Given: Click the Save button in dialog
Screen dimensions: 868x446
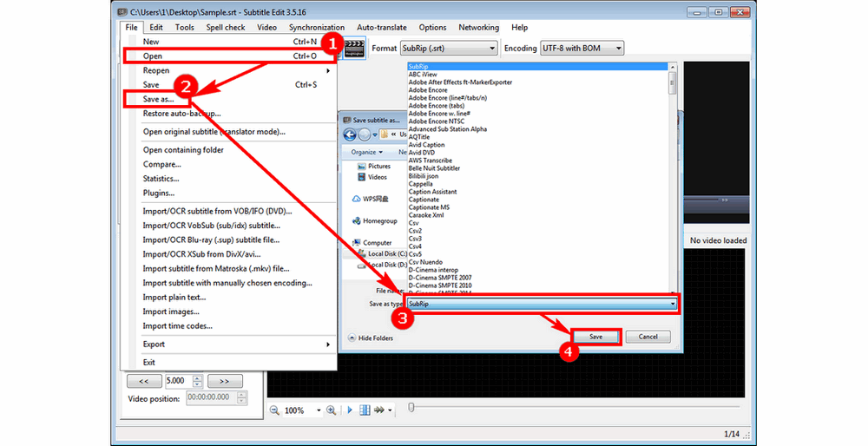Looking at the screenshot, I should pyautogui.click(x=595, y=337).
